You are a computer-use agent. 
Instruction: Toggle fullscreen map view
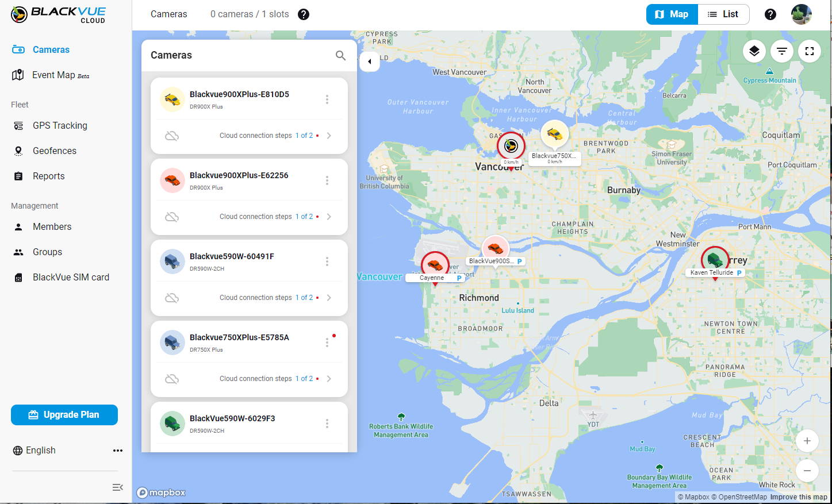click(810, 51)
